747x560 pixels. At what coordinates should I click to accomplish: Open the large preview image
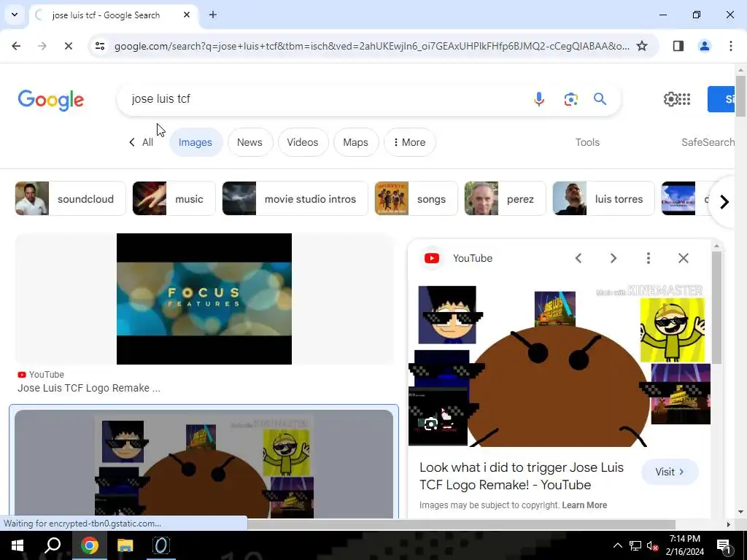tap(560, 365)
